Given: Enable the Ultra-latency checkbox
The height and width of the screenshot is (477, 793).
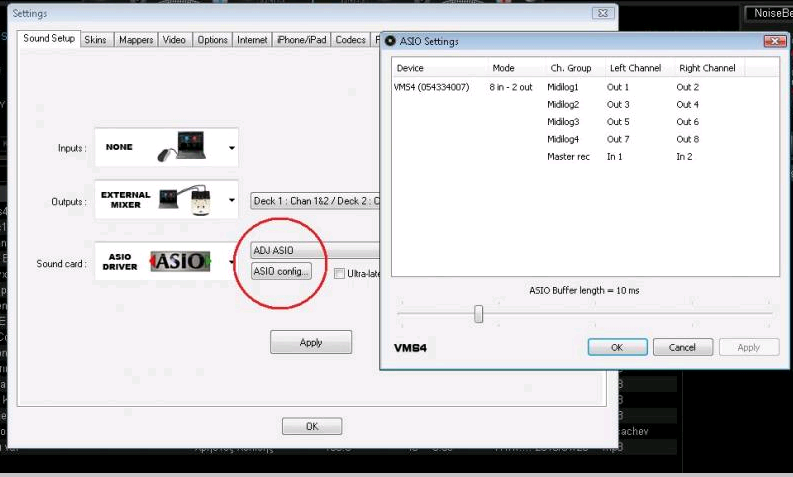Looking at the screenshot, I should [340, 273].
